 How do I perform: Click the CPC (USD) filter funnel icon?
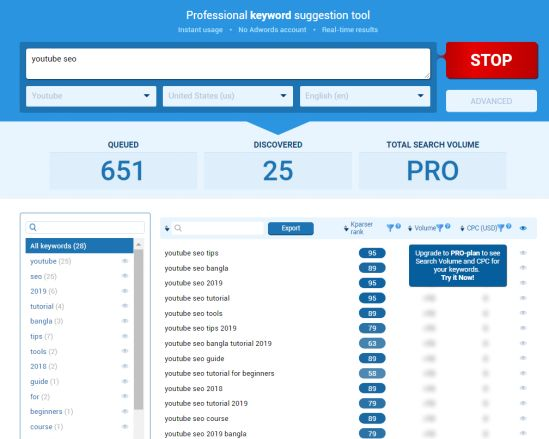point(501,228)
